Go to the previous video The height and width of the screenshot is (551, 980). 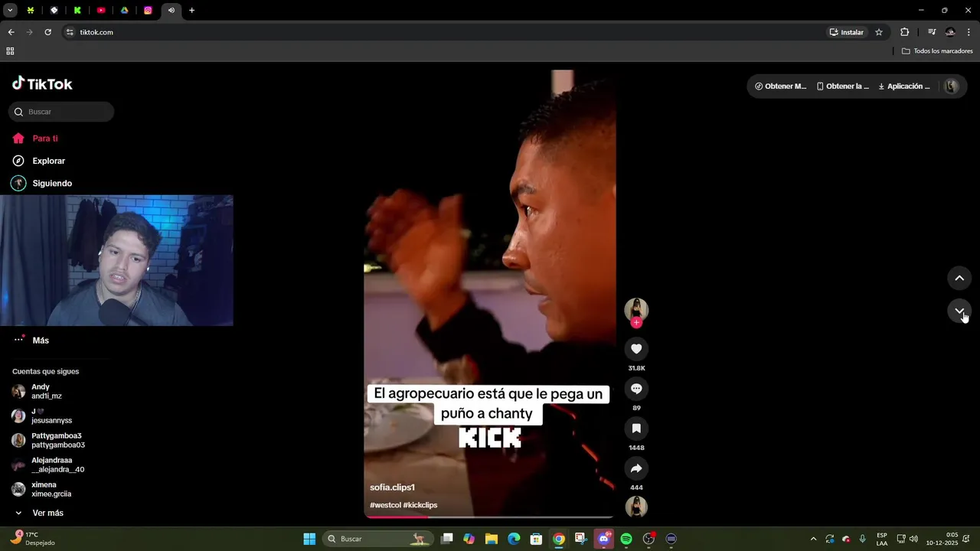(x=959, y=278)
